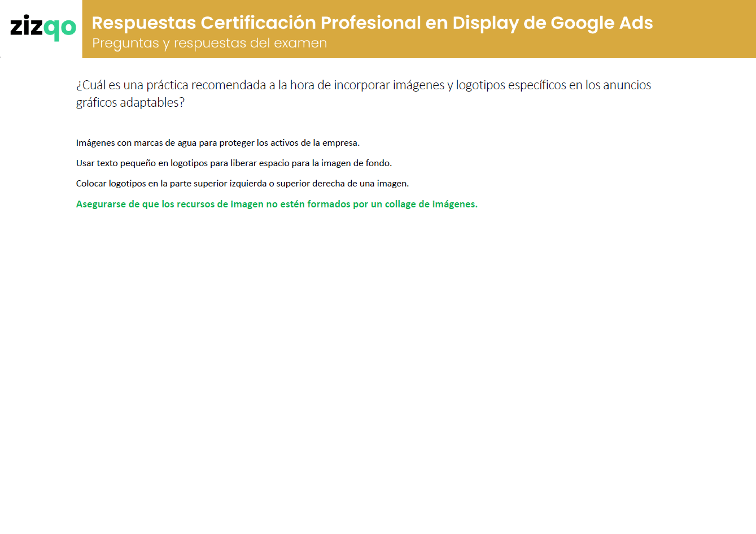Select answer 'Colocar logotipos en la parte superior'
The image size is (756, 534).
pos(242,184)
